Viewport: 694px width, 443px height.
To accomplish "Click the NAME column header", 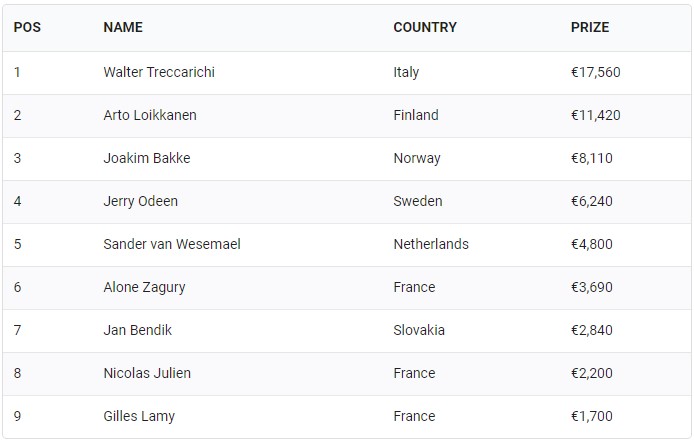I will click(123, 27).
